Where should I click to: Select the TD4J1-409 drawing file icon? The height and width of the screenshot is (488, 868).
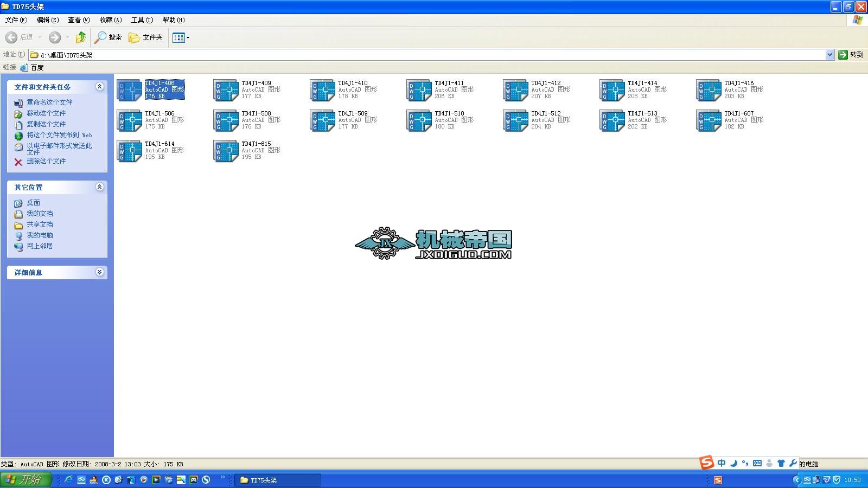coord(226,91)
